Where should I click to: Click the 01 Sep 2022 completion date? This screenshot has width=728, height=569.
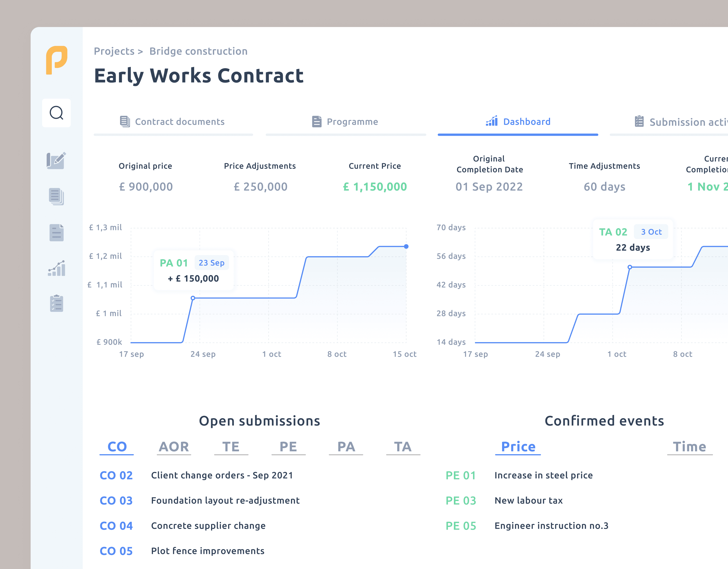[x=489, y=187]
